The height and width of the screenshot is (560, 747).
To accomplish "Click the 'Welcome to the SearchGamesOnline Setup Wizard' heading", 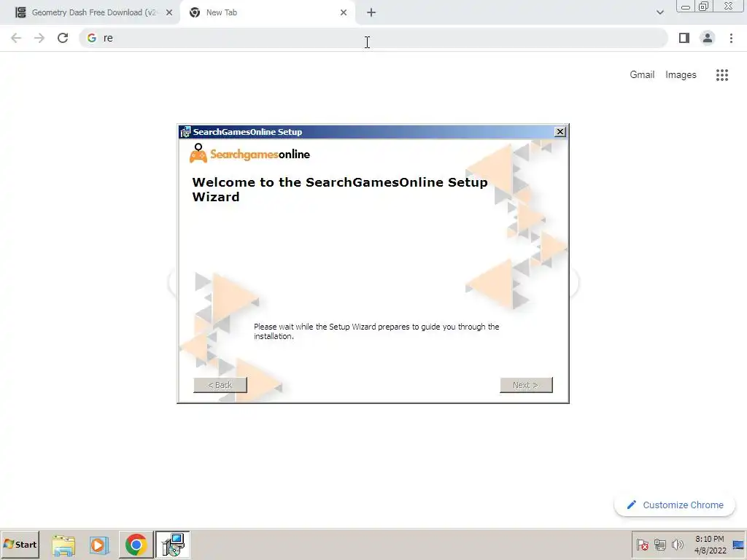I will 340,190.
